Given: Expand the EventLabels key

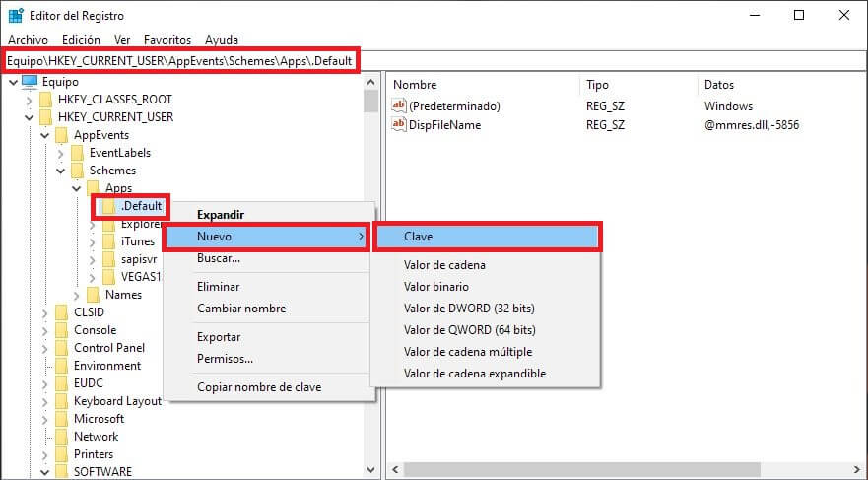Looking at the screenshot, I should click(x=60, y=153).
